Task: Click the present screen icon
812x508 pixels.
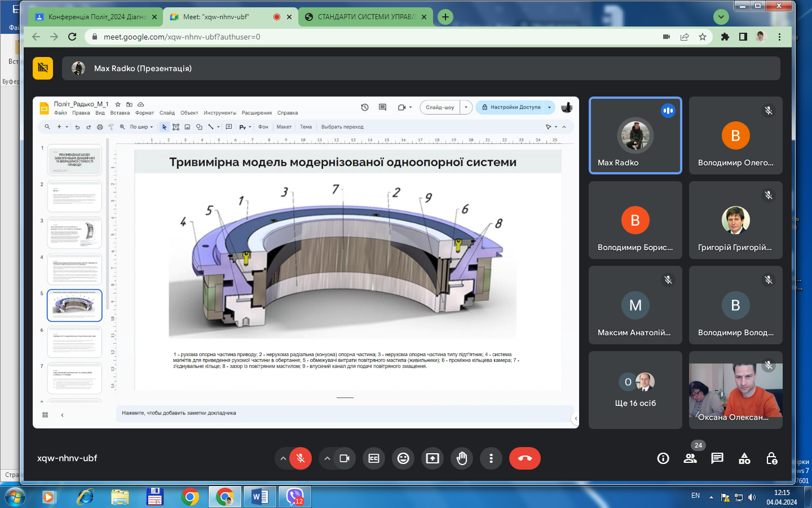Action: 433,458
